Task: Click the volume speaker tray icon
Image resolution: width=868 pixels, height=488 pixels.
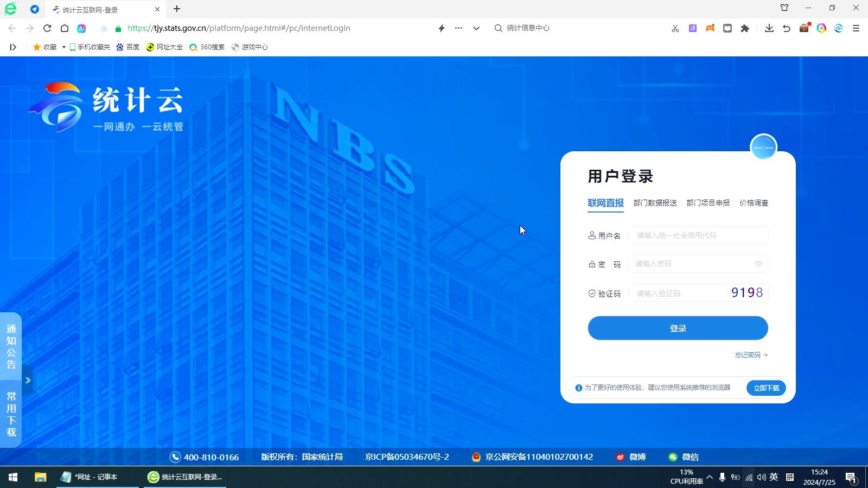Action: [x=762, y=477]
